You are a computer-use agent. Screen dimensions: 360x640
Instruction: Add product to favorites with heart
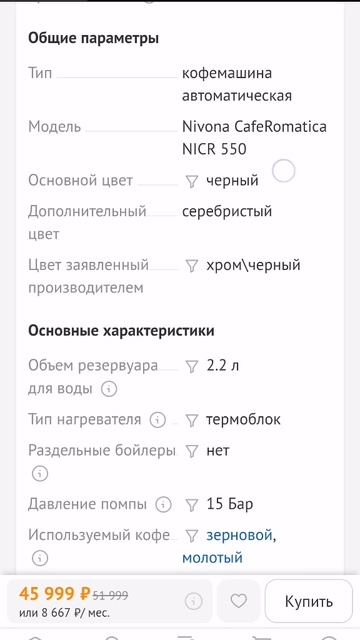click(239, 601)
